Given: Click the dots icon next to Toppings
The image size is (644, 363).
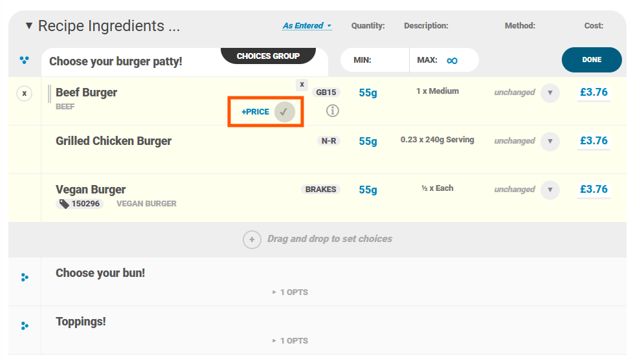Looking at the screenshot, I should 25,326.
